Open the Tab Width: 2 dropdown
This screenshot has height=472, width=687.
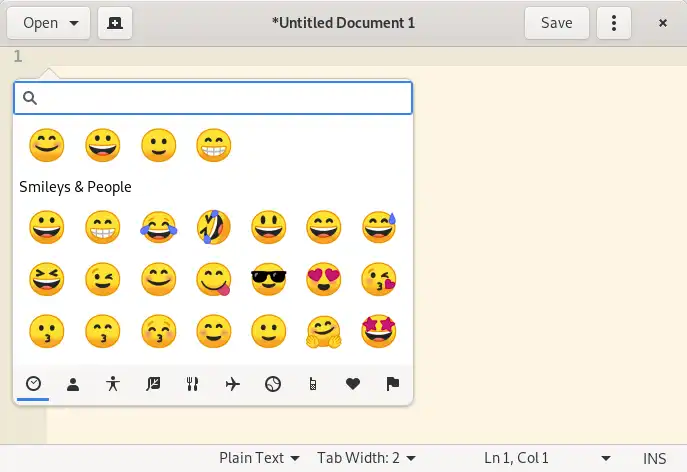click(366, 458)
